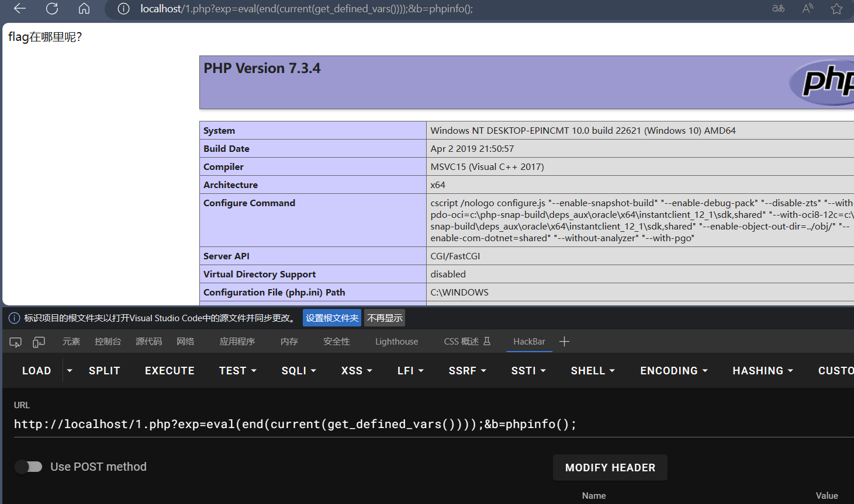Switch to the 控制台 (Console) tab
This screenshot has height=504, width=854.
[108, 342]
